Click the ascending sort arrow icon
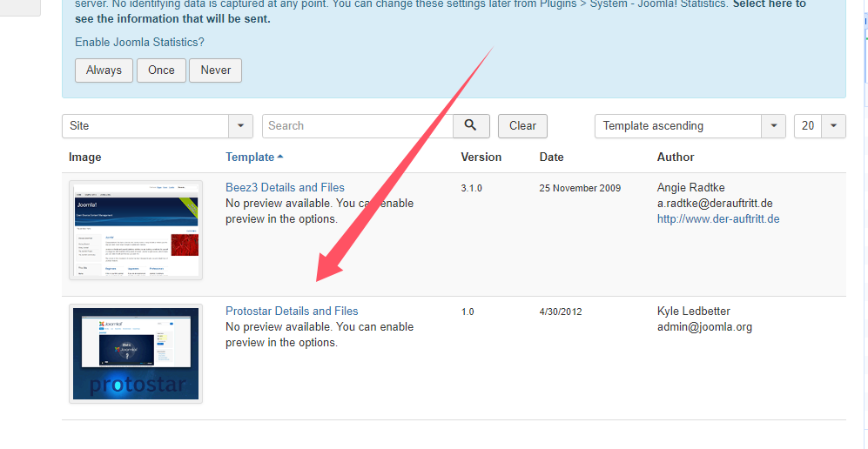Viewport: 868px width, 449px height. [x=280, y=157]
